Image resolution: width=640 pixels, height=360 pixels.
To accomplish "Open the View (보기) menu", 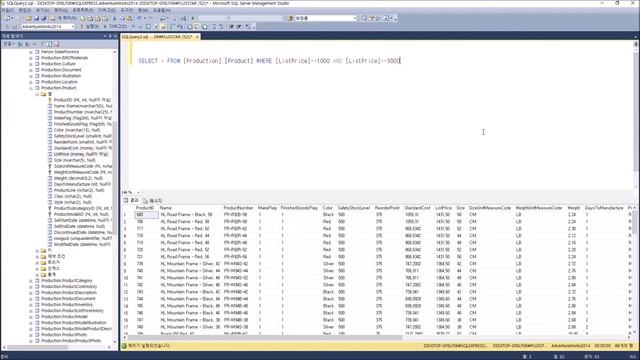I will click(x=42, y=10).
